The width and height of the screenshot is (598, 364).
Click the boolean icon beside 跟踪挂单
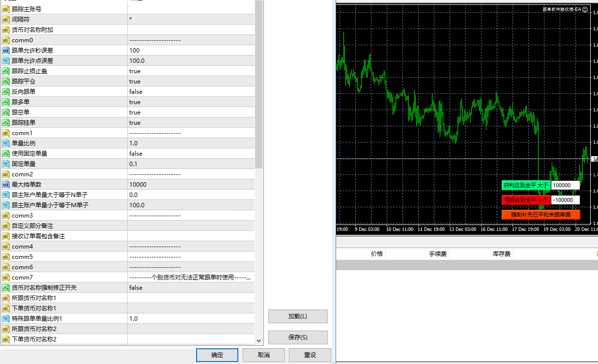tap(6, 122)
